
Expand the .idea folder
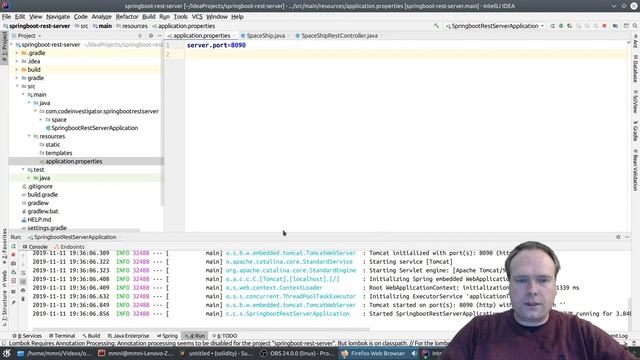[17, 61]
